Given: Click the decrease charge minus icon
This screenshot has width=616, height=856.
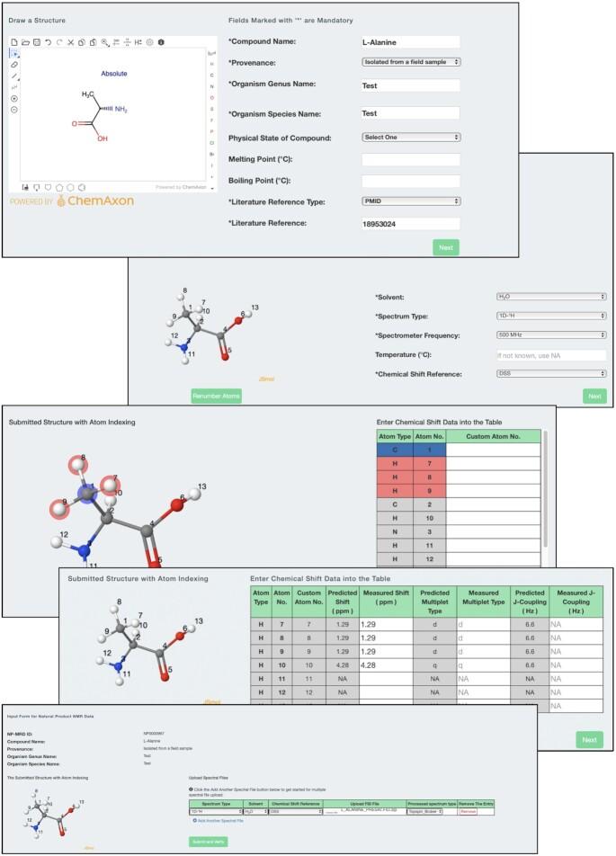Looking at the screenshot, I should click(13, 110).
